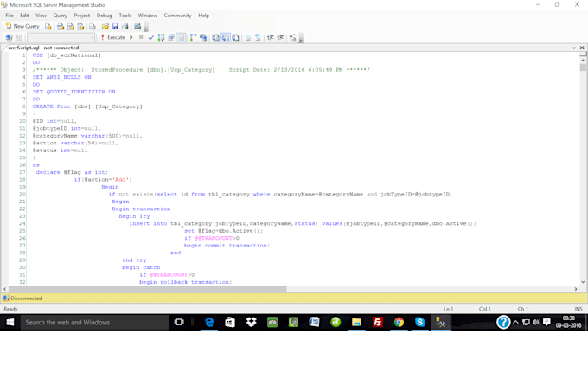Screen dimensions: 588x366
Task: Expand the Standard toolbar options arrow
Action: tap(146, 28)
